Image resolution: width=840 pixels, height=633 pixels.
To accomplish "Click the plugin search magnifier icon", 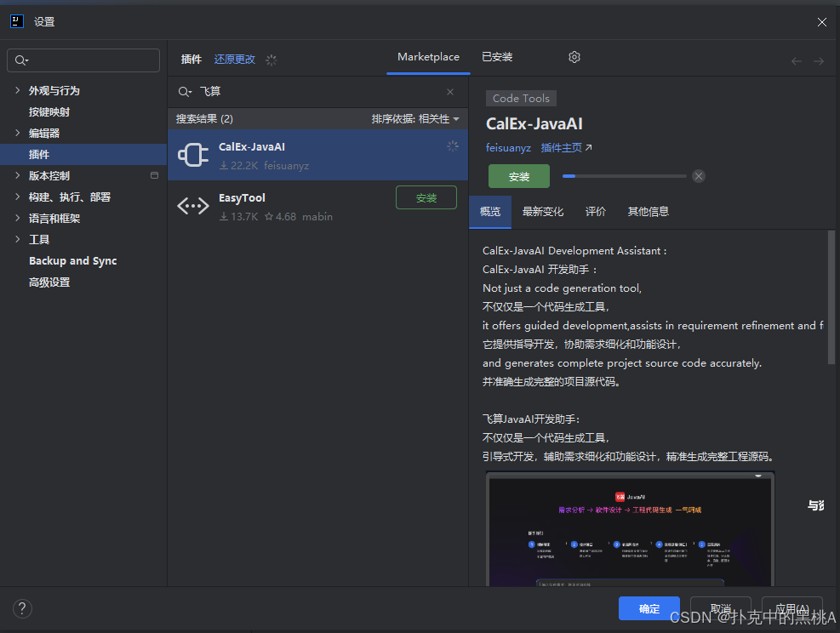I will pos(185,92).
